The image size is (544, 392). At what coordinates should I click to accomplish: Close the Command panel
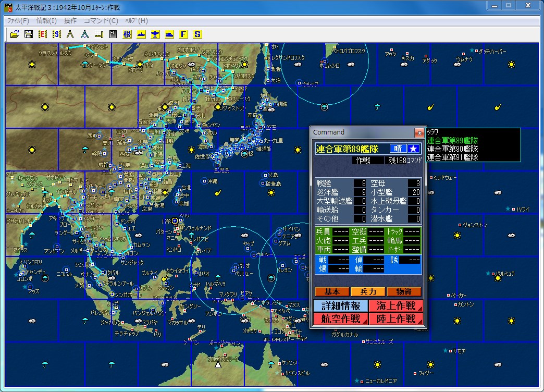coord(419,132)
